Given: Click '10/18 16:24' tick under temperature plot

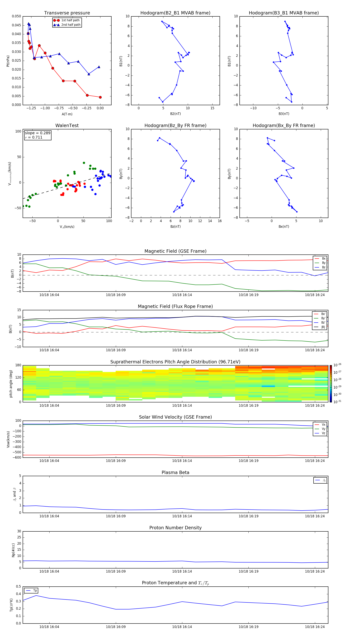Looking at the screenshot, I should (315, 627).
